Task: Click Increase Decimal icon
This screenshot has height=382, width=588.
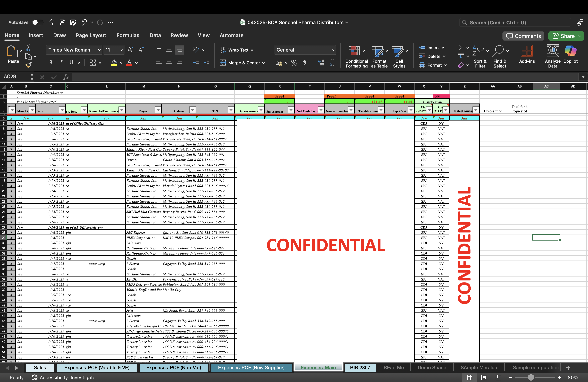Action: point(321,63)
